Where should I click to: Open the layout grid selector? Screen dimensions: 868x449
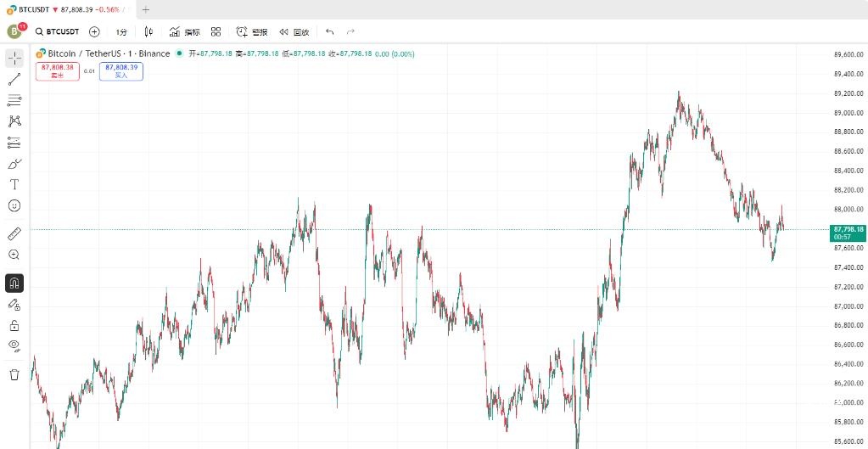(x=216, y=32)
